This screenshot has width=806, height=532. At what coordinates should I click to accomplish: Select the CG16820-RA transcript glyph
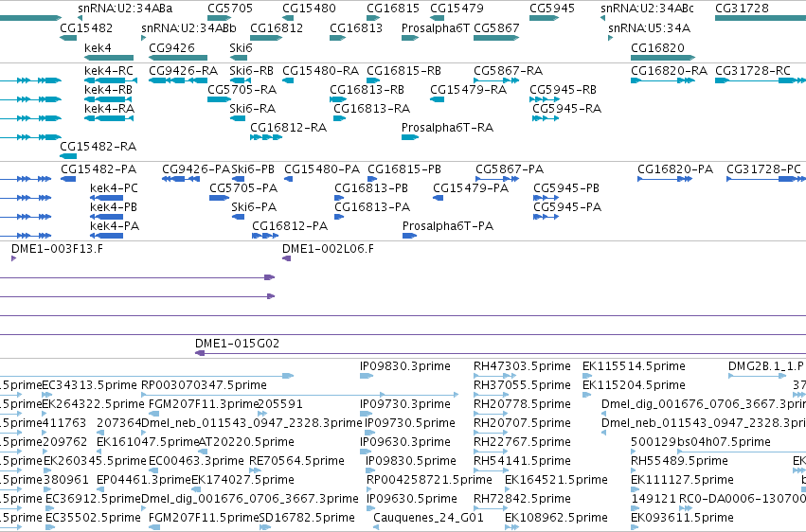[663, 80]
